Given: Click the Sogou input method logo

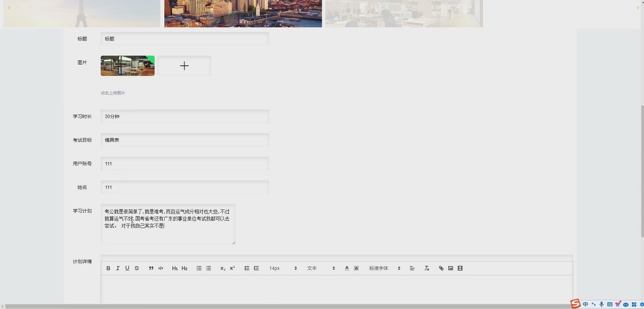Looking at the screenshot, I should pyautogui.click(x=576, y=304).
